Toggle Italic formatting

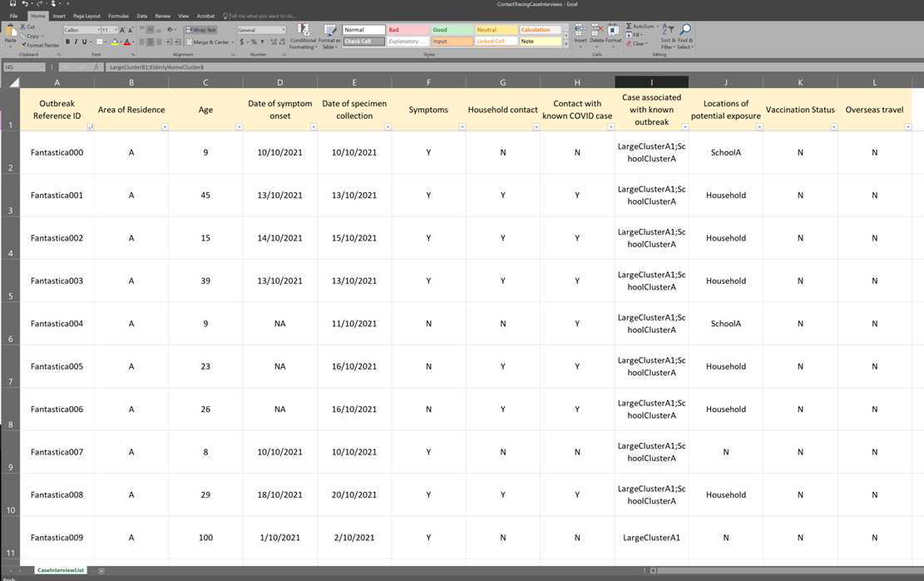click(76, 42)
